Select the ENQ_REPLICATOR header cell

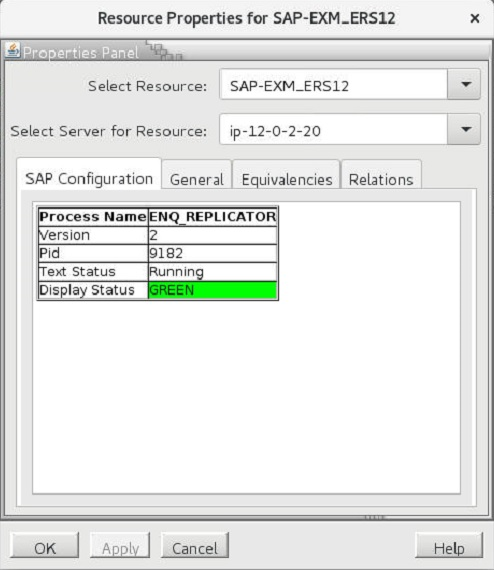[x=213, y=217]
